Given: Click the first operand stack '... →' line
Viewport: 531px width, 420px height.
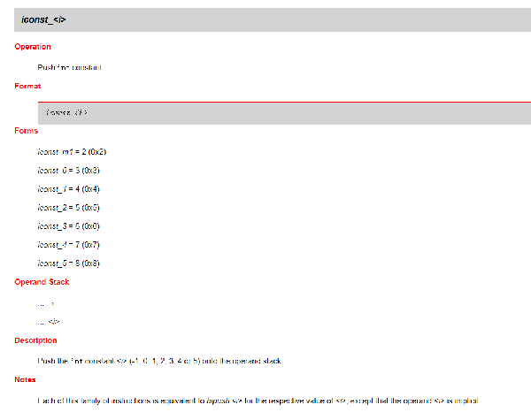Looking at the screenshot, I should [46, 304].
